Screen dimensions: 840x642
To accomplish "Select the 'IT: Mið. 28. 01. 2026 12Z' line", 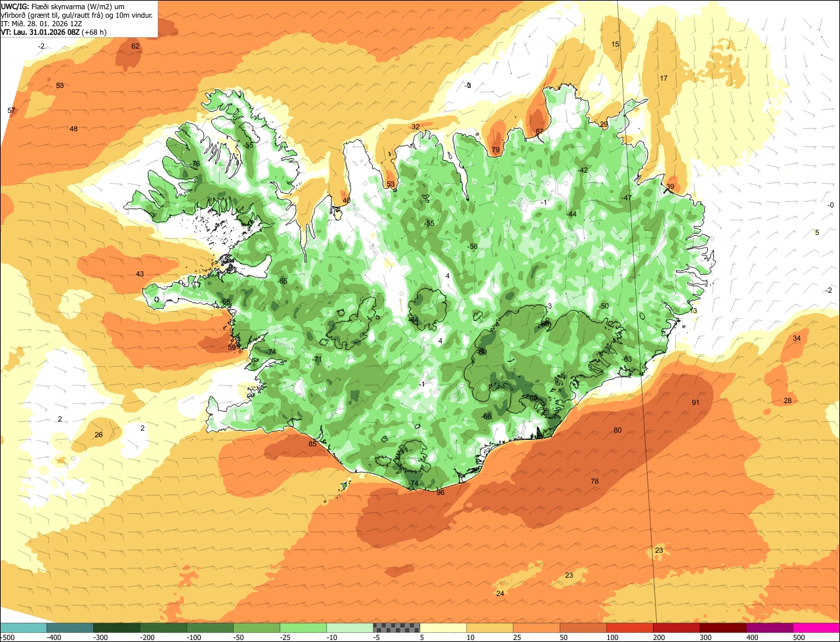I will click(x=41, y=23).
